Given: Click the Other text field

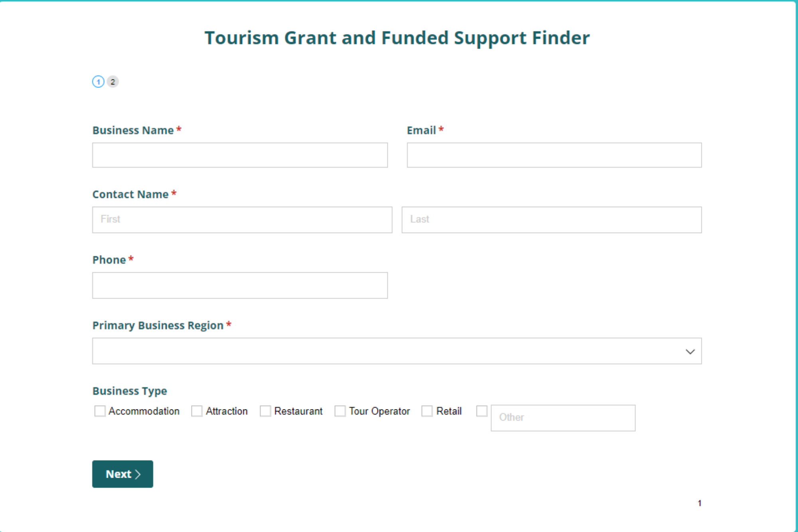Looking at the screenshot, I should (x=563, y=418).
